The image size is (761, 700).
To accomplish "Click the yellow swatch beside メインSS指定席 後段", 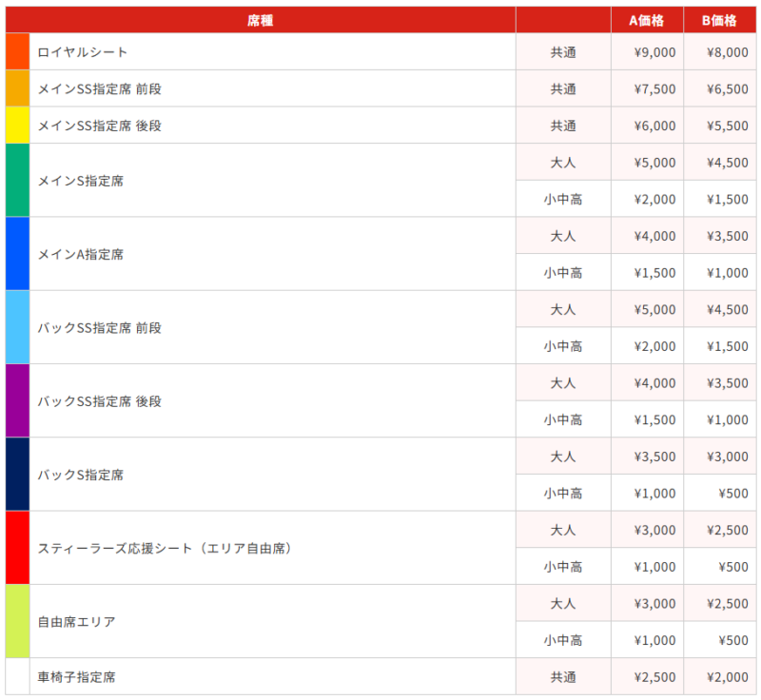I will click(x=17, y=126).
